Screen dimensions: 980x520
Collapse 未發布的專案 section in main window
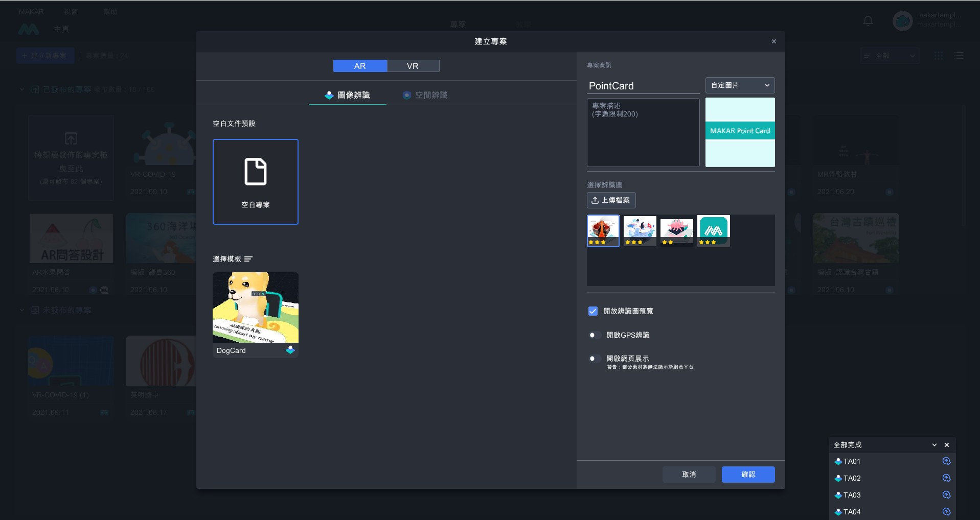pos(22,310)
